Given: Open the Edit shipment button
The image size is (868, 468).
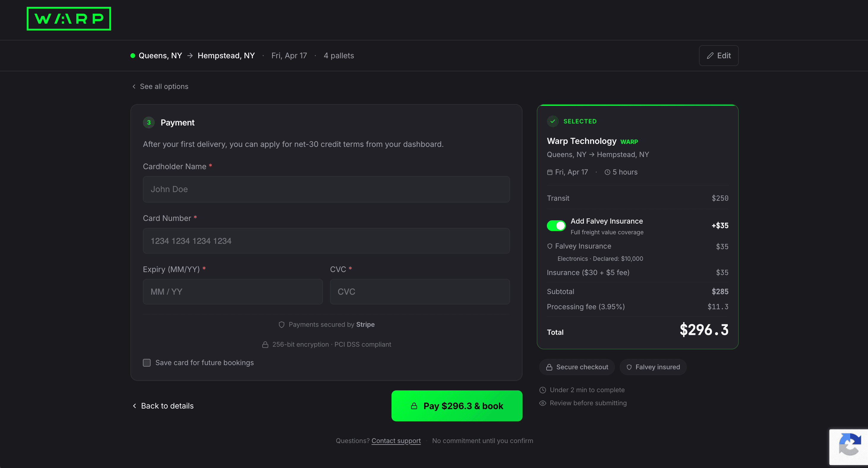Looking at the screenshot, I should click(718, 56).
